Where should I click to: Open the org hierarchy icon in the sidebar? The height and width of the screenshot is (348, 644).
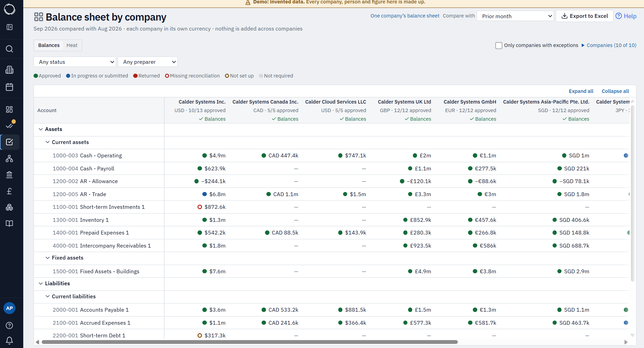click(10, 158)
